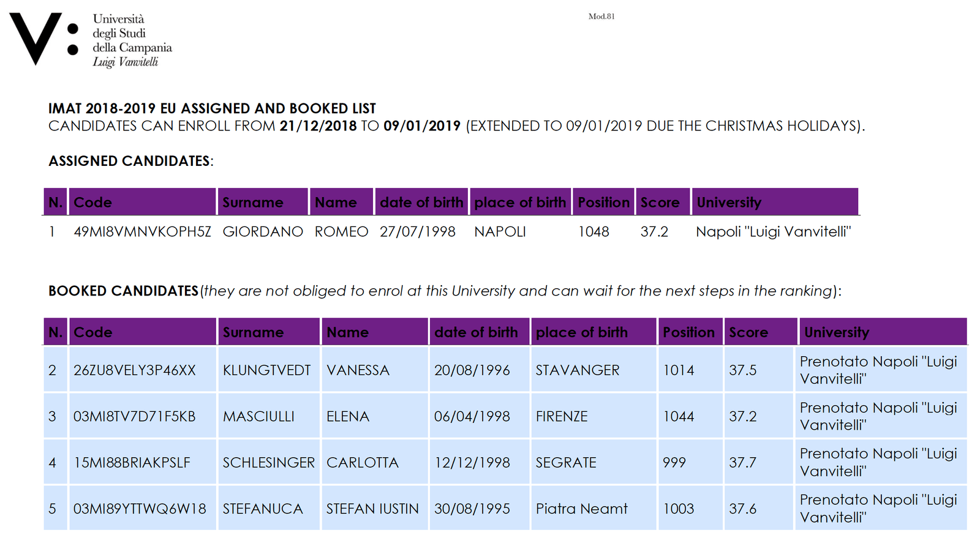Select the enrollment start date 21/12/2018

click(318, 126)
